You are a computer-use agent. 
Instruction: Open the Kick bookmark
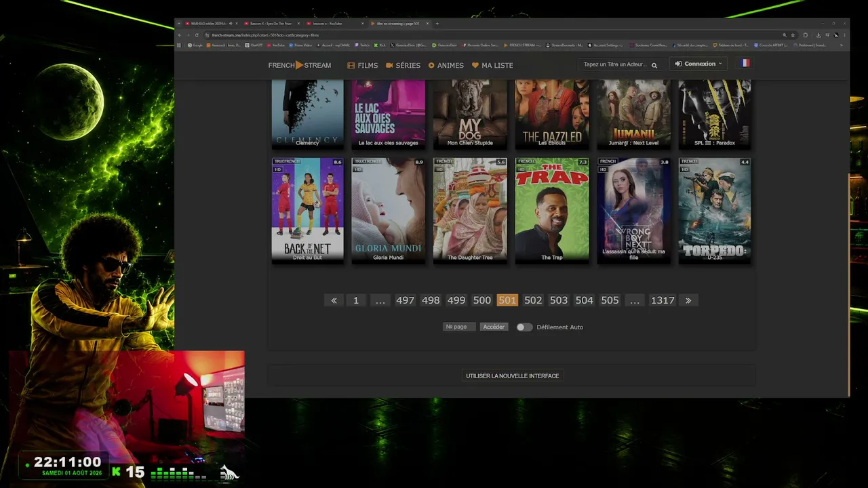tap(380, 45)
